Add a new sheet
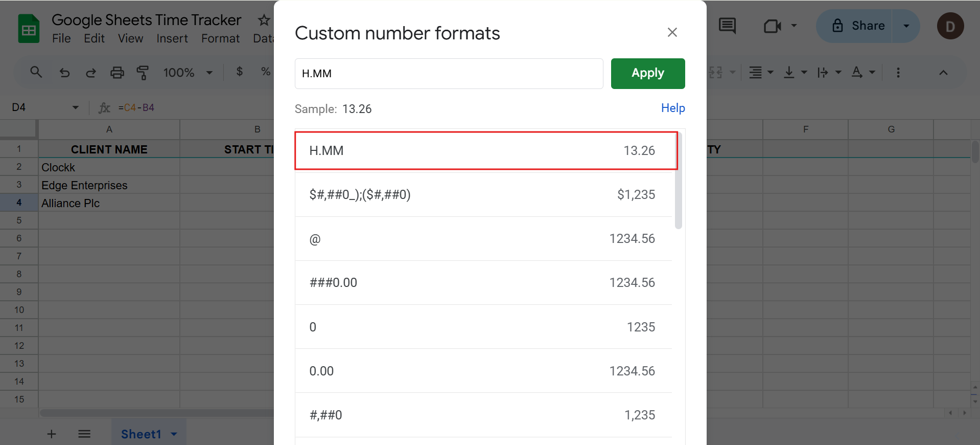This screenshot has width=980, height=445. point(52,434)
